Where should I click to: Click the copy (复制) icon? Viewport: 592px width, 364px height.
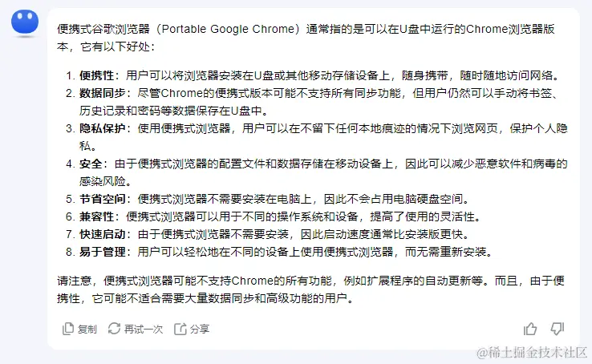68,329
